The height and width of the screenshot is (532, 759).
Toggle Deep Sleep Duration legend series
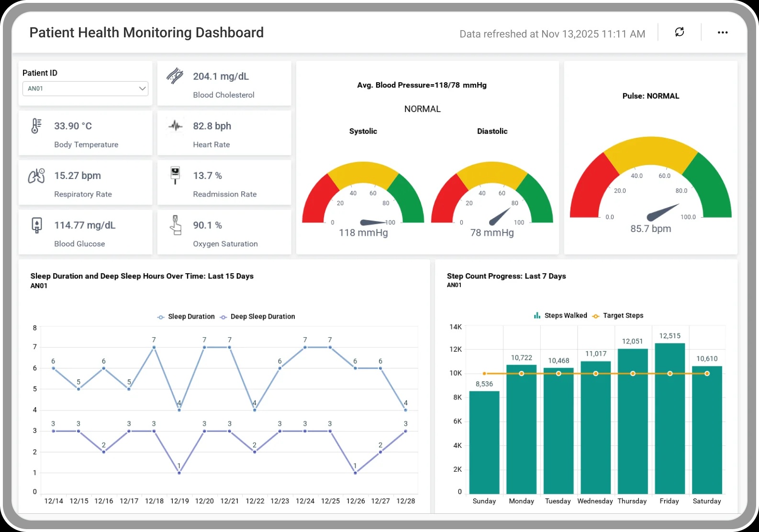coord(257,317)
